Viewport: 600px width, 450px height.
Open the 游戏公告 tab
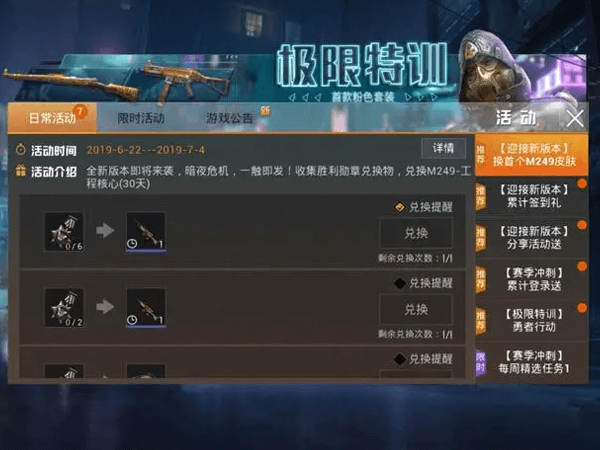click(230, 118)
